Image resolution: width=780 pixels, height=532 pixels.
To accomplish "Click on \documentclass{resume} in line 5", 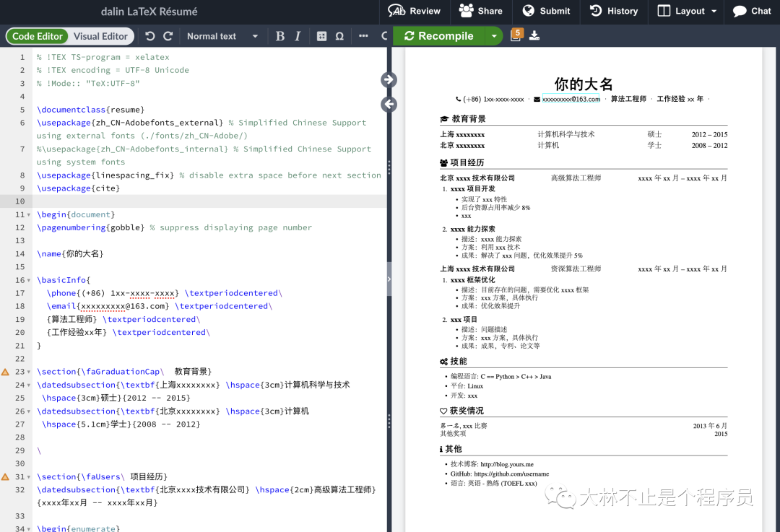I will tap(90, 110).
